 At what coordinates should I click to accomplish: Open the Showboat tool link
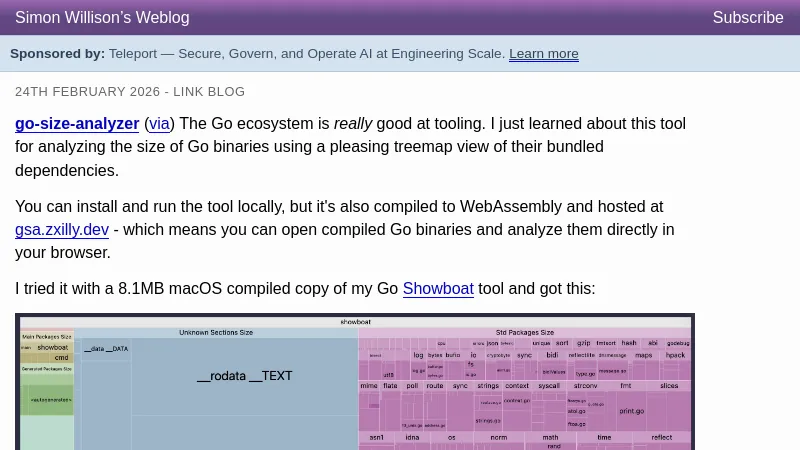pyautogui.click(x=438, y=289)
